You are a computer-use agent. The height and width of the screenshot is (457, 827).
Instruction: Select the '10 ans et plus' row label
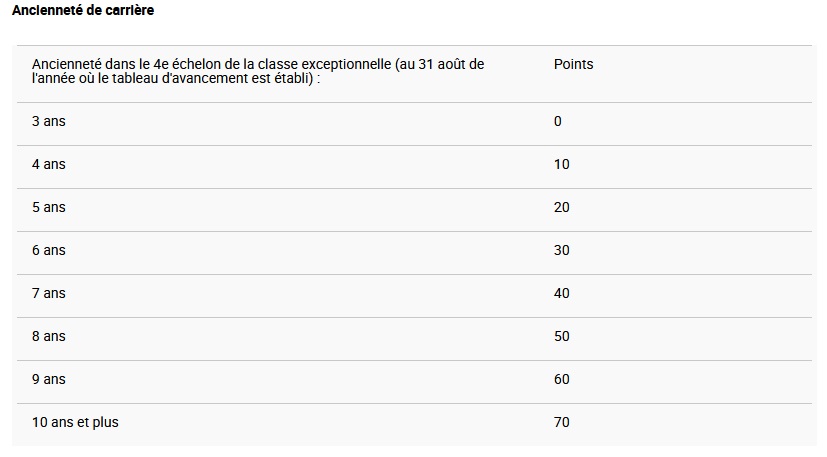click(75, 422)
